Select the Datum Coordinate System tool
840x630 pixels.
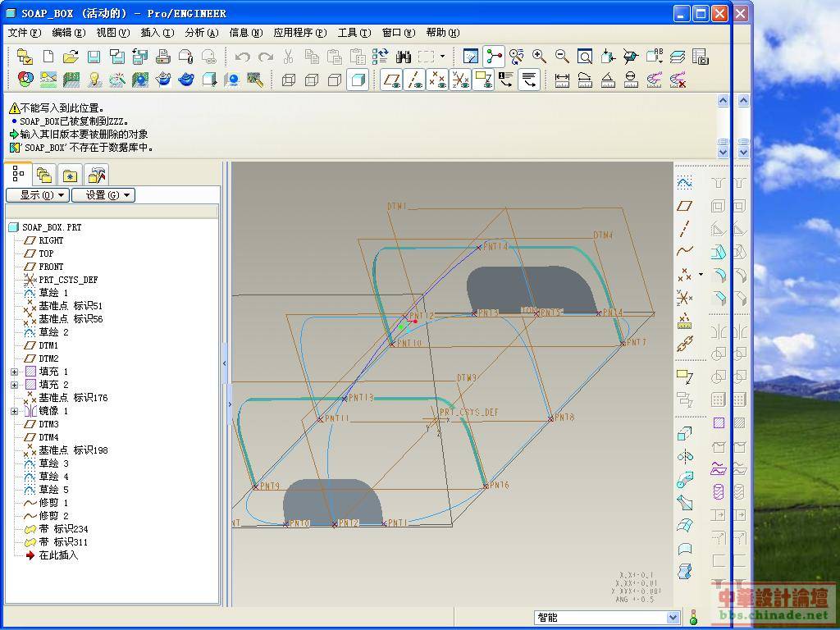click(x=685, y=297)
